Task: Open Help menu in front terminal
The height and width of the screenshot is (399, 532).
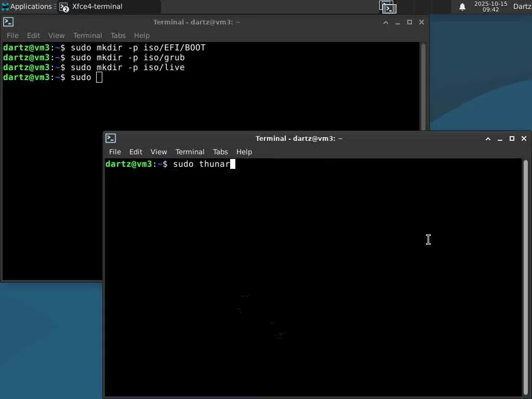Action: 244,152
